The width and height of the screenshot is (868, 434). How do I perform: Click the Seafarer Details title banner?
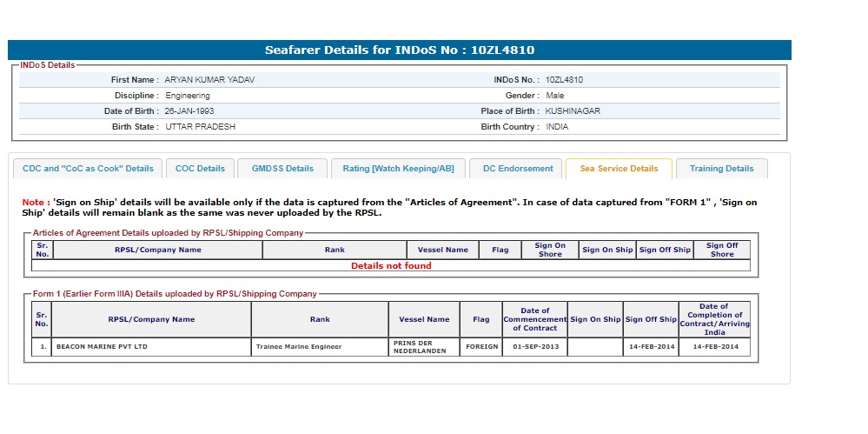(400, 50)
